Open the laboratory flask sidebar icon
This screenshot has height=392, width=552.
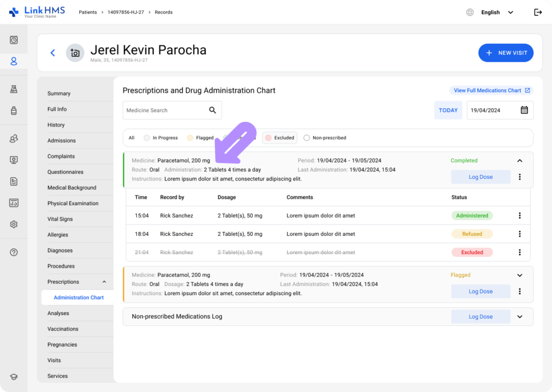pyautogui.click(x=14, y=89)
